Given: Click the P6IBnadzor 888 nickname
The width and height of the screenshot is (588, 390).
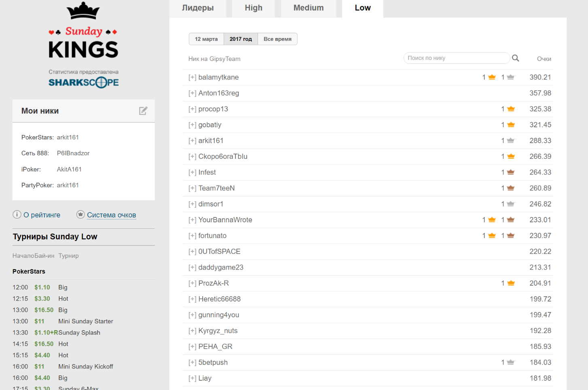Looking at the screenshot, I should [73, 153].
